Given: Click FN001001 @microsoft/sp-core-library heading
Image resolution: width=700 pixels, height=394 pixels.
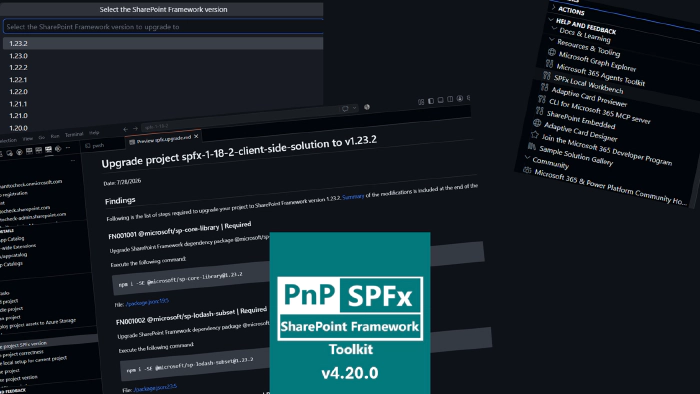Looking at the screenshot, I should click(x=180, y=230).
